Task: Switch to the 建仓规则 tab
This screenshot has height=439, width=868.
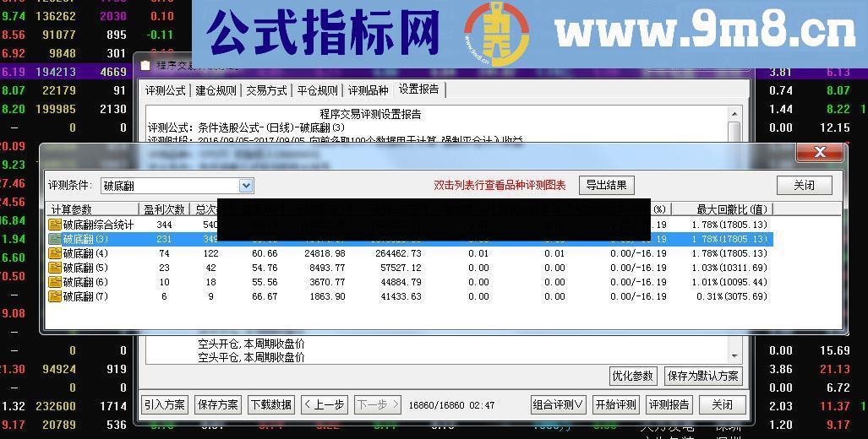Action: click(216, 90)
